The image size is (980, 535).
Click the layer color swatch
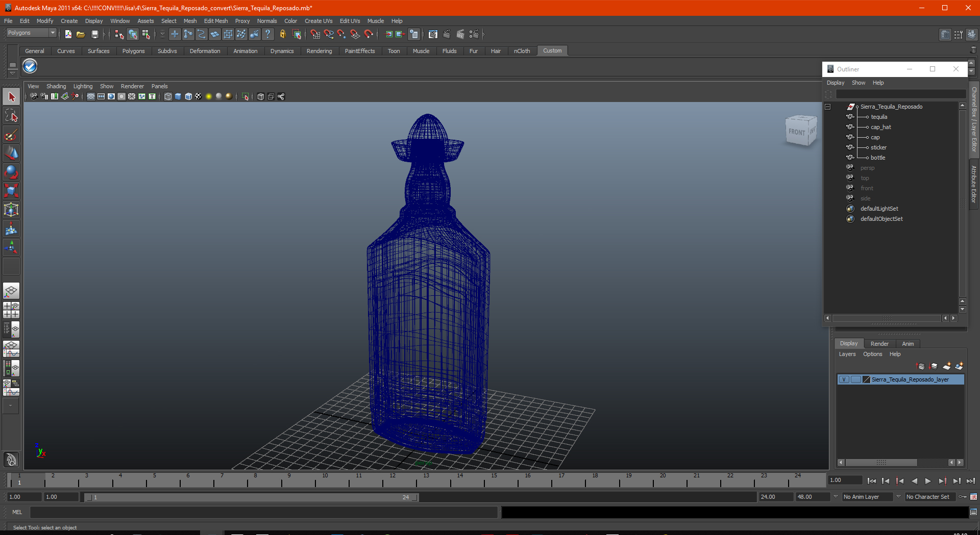tap(866, 379)
